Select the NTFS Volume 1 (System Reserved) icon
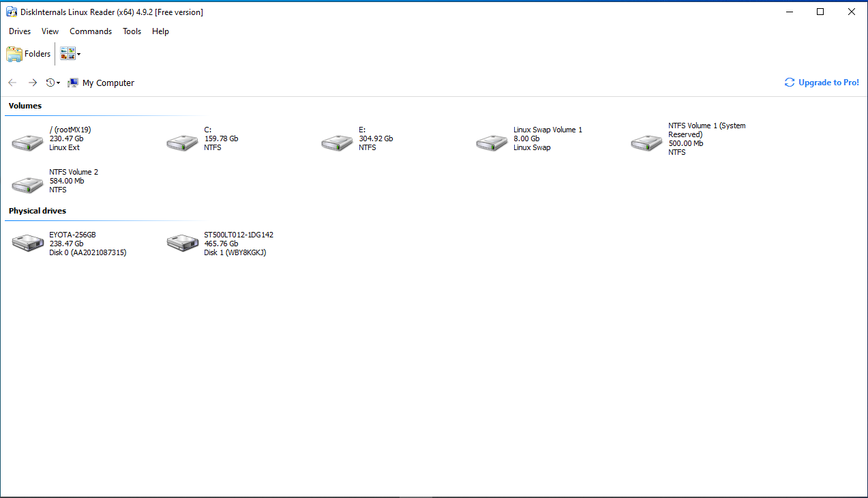 pyautogui.click(x=647, y=143)
